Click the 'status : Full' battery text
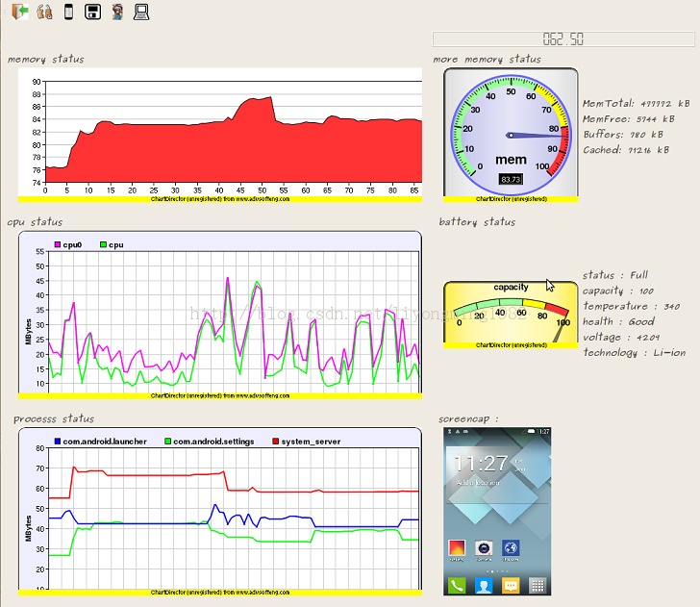The height and width of the screenshot is (607, 700). (x=615, y=275)
